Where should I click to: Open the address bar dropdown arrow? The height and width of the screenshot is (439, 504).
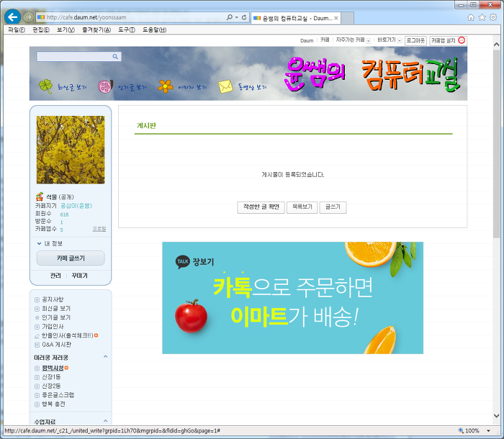point(237,17)
